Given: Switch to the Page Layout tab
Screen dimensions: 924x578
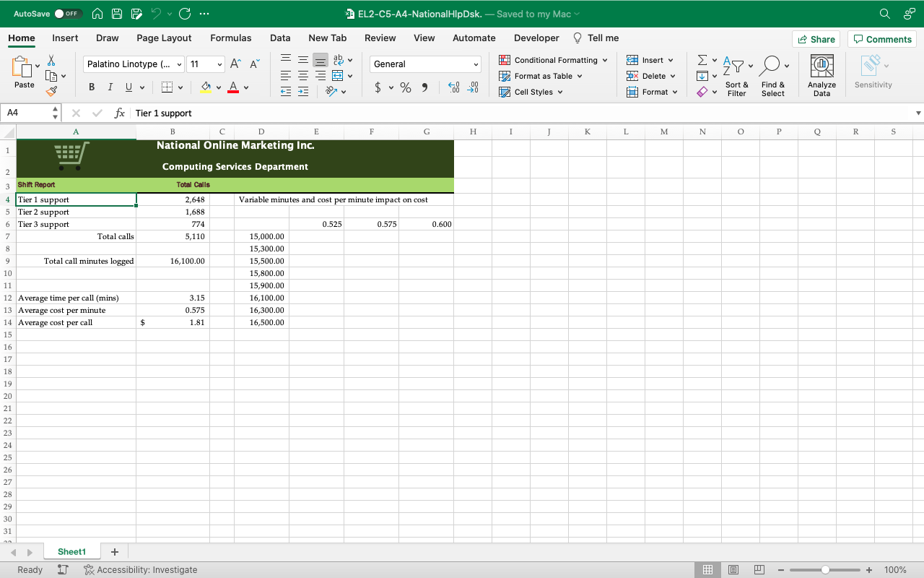Looking at the screenshot, I should point(164,38).
